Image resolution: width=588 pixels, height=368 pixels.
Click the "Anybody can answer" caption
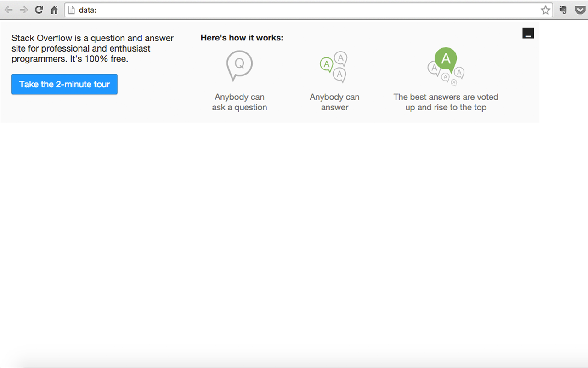tap(334, 102)
